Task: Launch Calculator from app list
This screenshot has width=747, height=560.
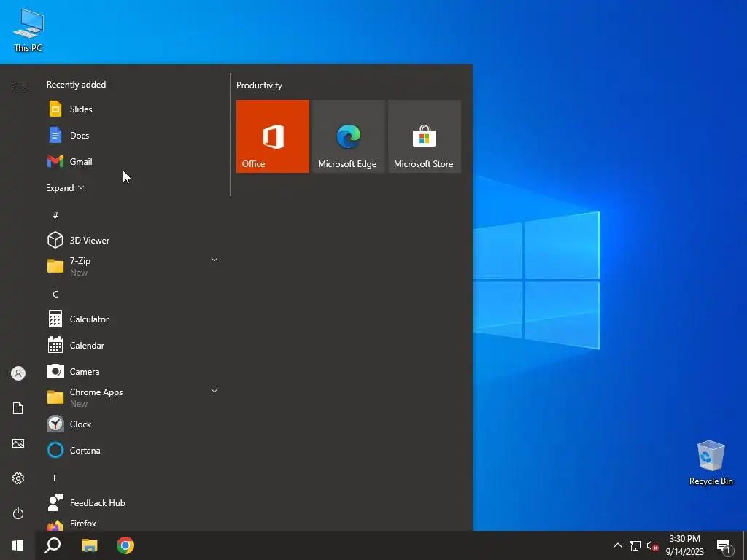Action: (133, 319)
